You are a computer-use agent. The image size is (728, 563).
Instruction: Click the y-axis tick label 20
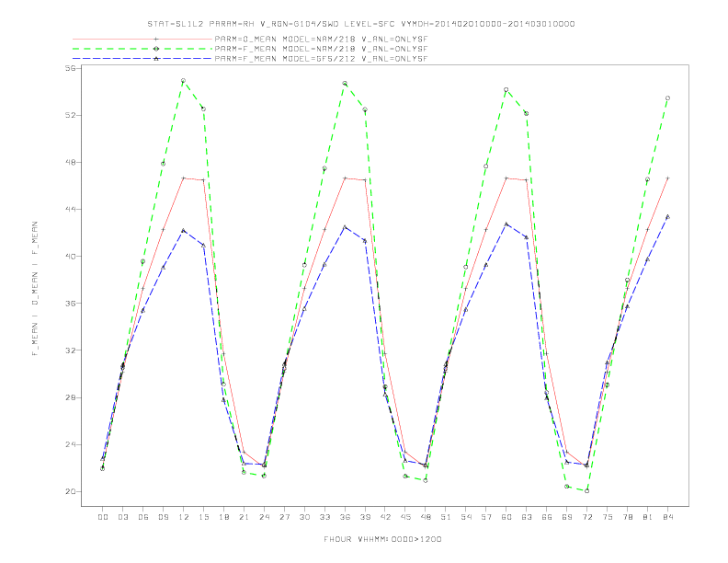click(72, 491)
